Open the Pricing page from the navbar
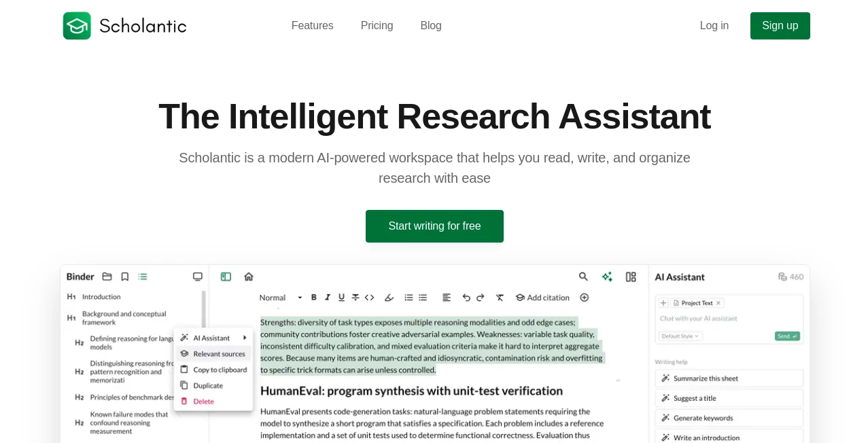 pyautogui.click(x=377, y=25)
